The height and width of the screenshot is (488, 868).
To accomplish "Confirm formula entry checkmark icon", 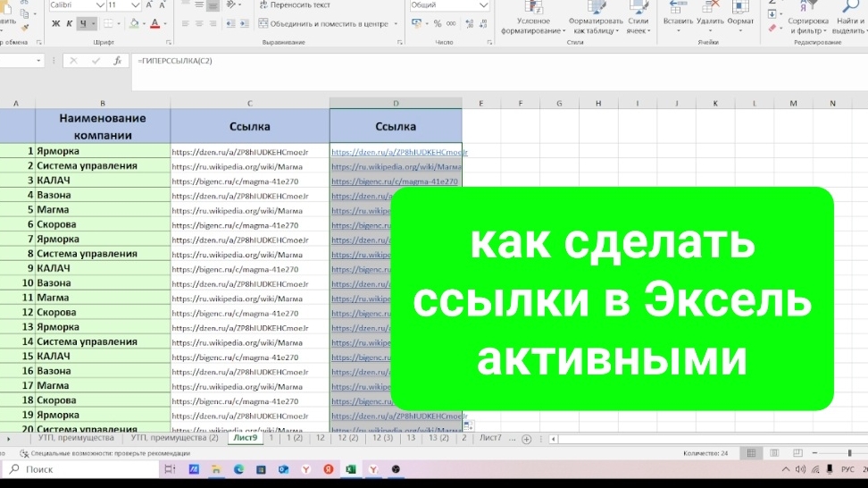I will click(x=96, y=61).
